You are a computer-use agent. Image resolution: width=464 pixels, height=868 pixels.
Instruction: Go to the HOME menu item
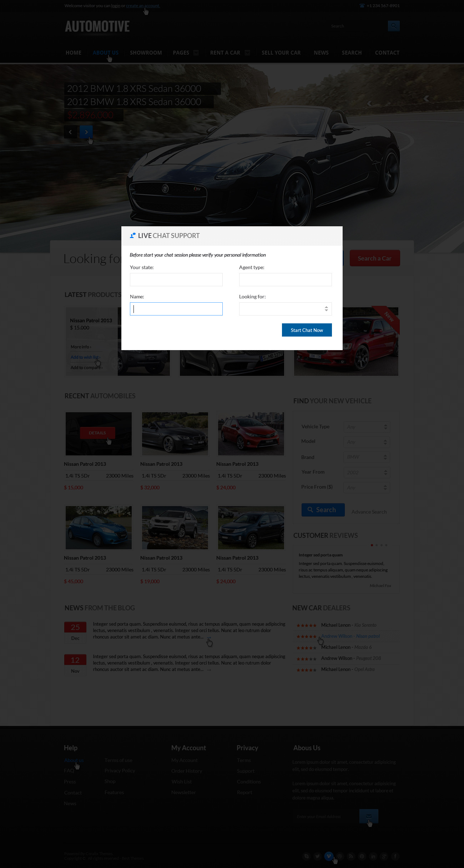coord(74,53)
